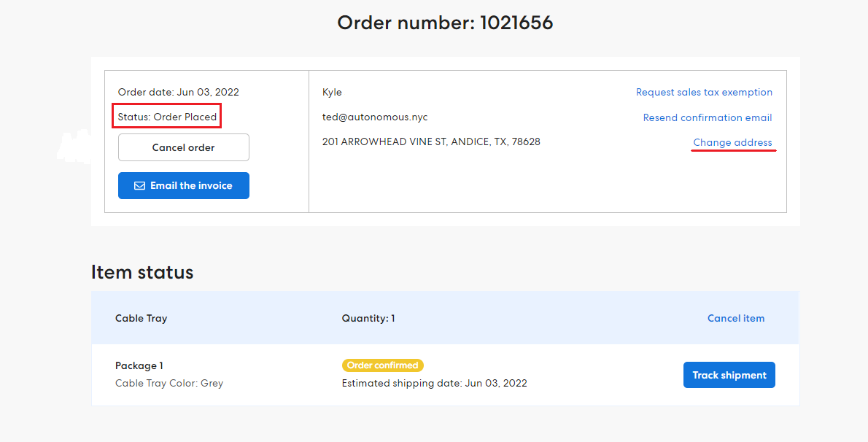Cancel the Cable Tray item
Viewport: 868px width, 442px height.
[735, 318]
